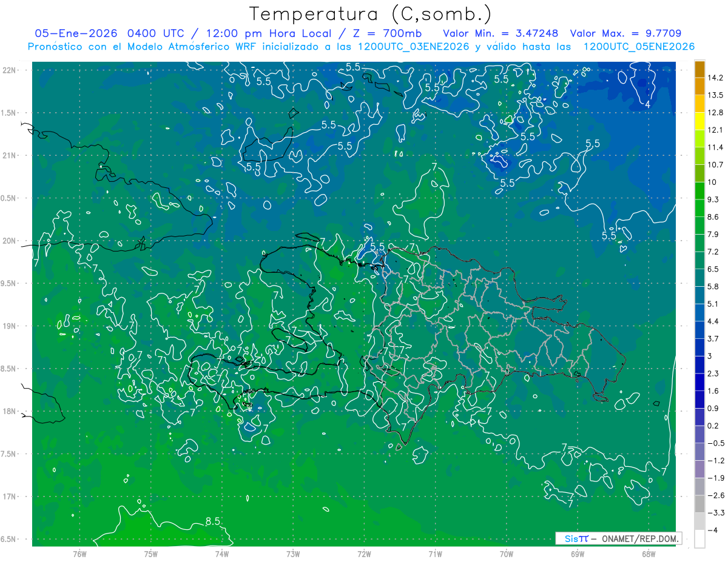Click the "75W" longitude axis label
The height and width of the screenshot is (562, 728).
coord(151,554)
